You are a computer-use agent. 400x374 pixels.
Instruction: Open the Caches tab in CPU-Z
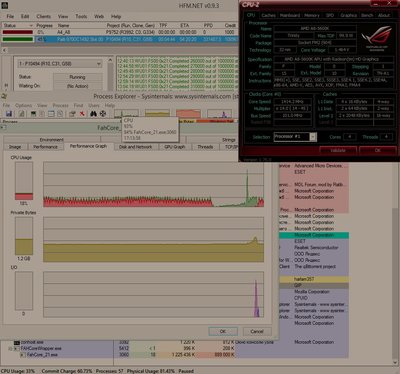(268, 15)
